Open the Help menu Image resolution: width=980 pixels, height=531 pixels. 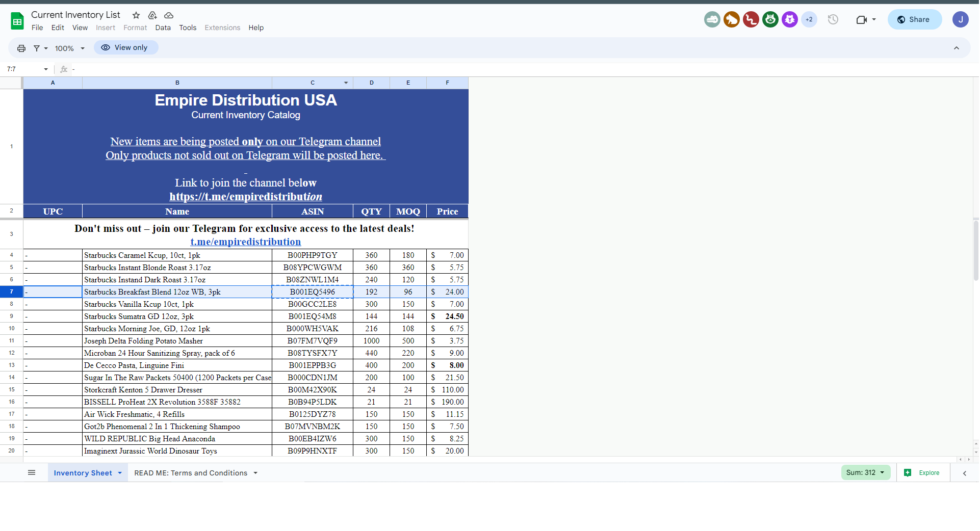coord(256,28)
